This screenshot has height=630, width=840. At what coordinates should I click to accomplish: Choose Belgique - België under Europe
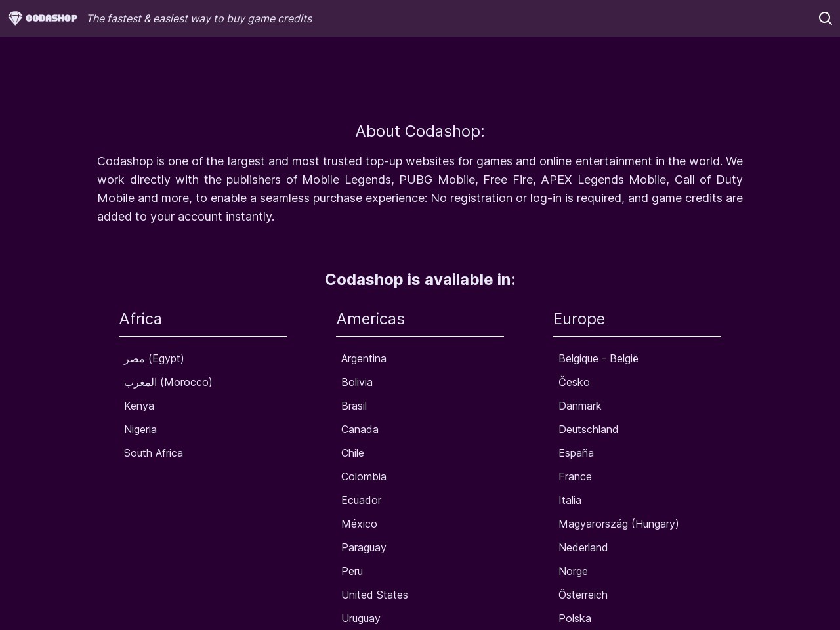[598, 358]
